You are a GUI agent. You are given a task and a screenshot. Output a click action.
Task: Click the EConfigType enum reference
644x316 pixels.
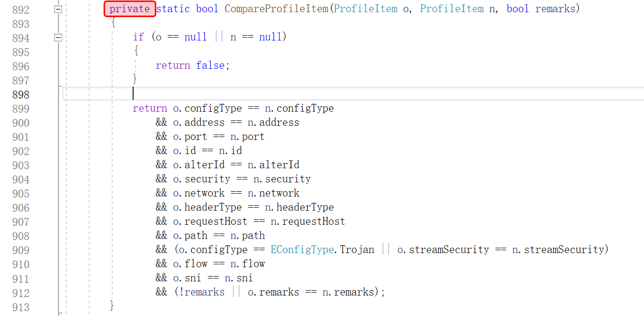pyautogui.click(x=303, y=250)
